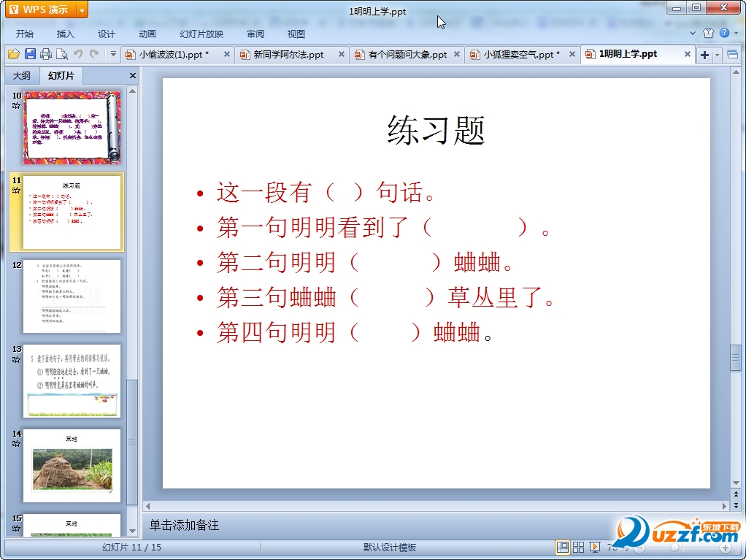Screen dimensions: 746x560
Task: Go to next slide with double-down arrow
Action: pyautogui.click(x=736, y=505)
